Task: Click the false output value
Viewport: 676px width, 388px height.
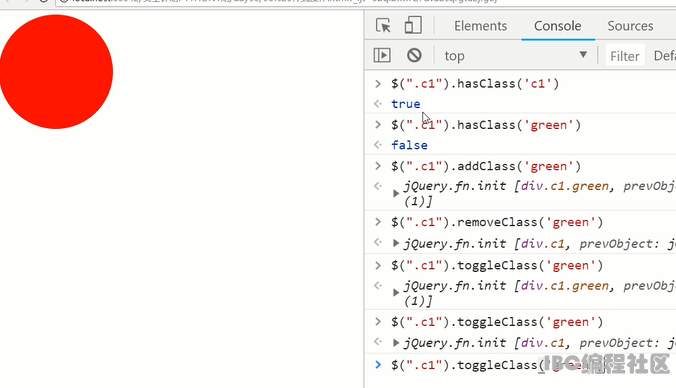Action: 409,145
